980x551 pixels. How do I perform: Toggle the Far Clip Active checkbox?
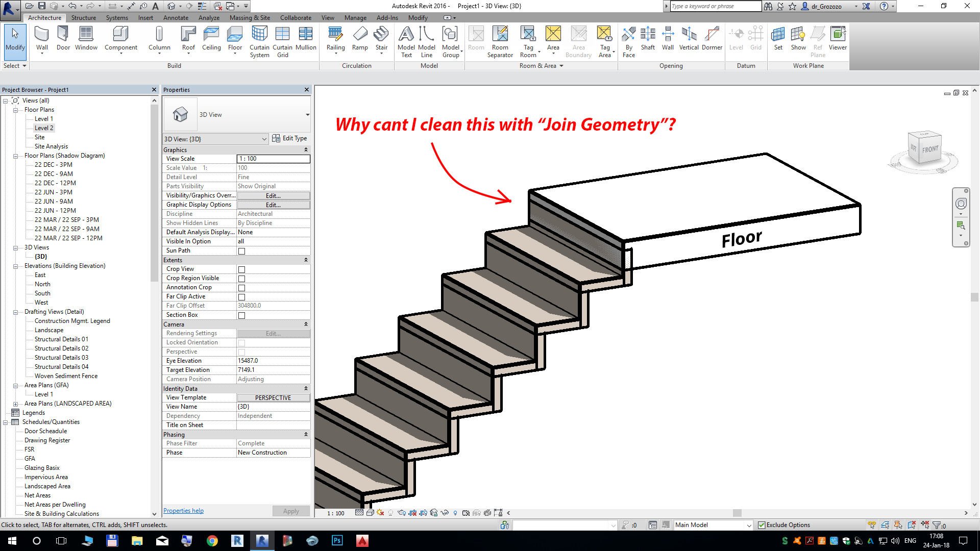[x=241, y=297]
